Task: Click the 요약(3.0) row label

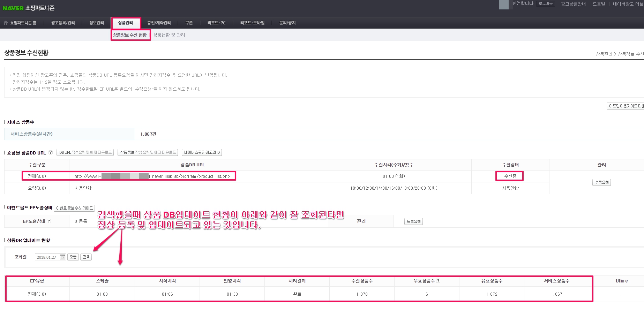Action: click(37, 188)
